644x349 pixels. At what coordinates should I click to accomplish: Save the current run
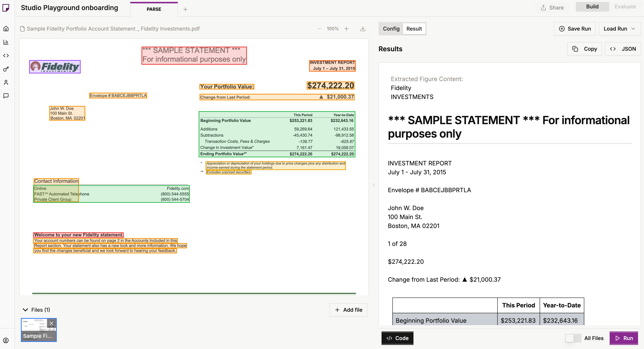pyautogui.click(x=575, y=29)
